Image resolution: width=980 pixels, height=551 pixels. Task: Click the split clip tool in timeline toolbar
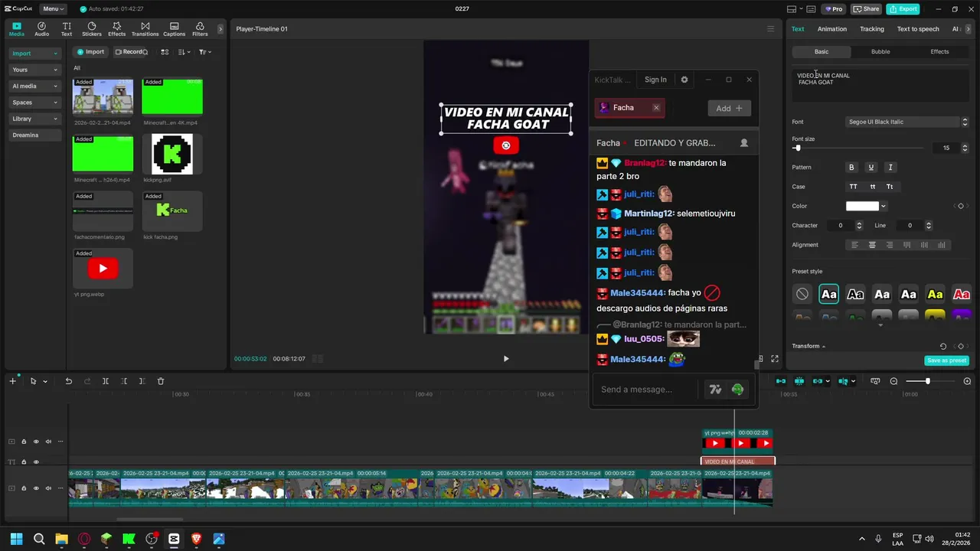[106, 381]
